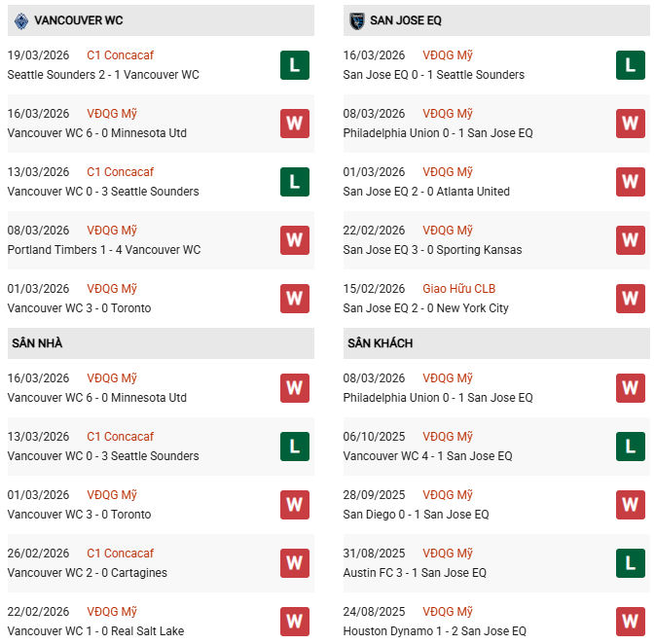The width and height of the screenshot is (655, 644).
Task: Click the VANCOUVER WC header title
Action: coord(78,20)
